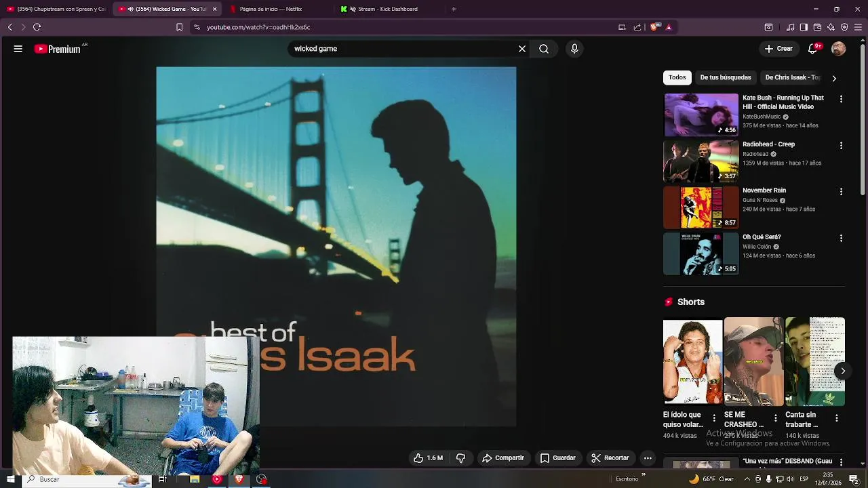This screenshot has width=868, height=488.
Task: Reload the current page
Action: tap(37, 27)
